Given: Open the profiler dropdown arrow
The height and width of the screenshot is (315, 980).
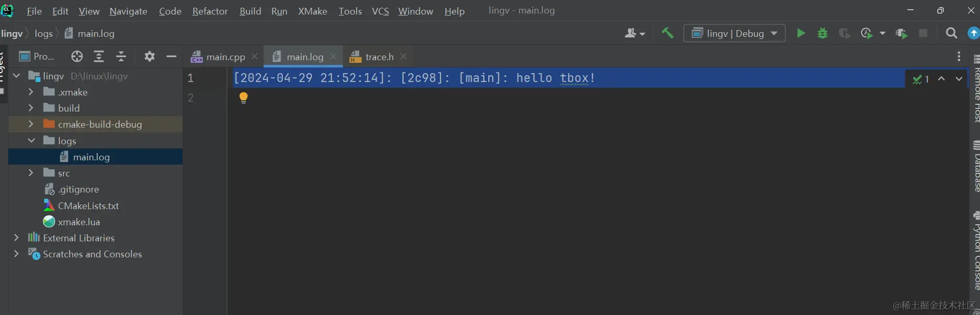Looking at the screenshot, I should pyautogui.click(x=882, y=33).
